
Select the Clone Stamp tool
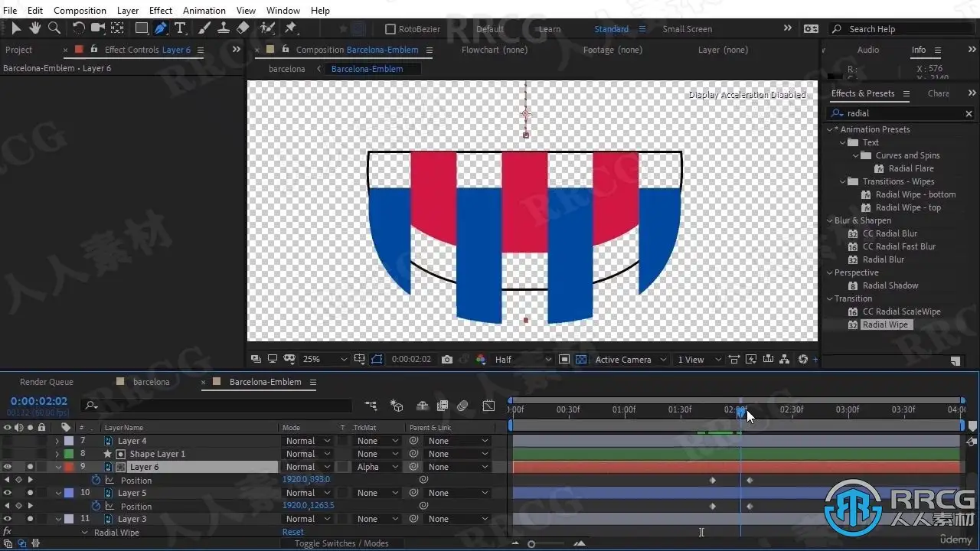224,28
